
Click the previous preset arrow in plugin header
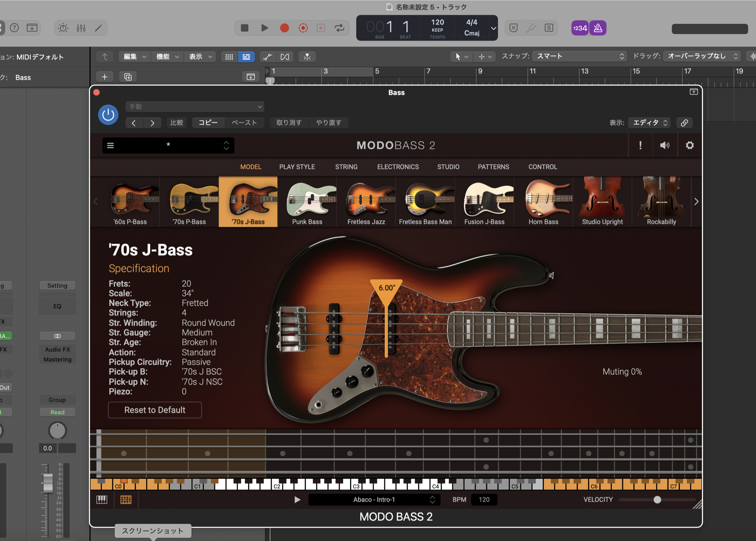tap(134, 123)
